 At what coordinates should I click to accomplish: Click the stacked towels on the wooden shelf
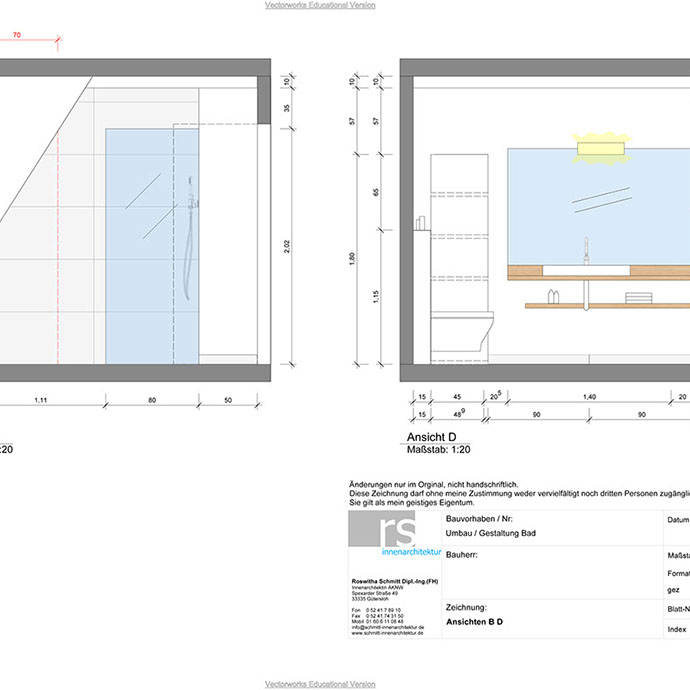638,296
